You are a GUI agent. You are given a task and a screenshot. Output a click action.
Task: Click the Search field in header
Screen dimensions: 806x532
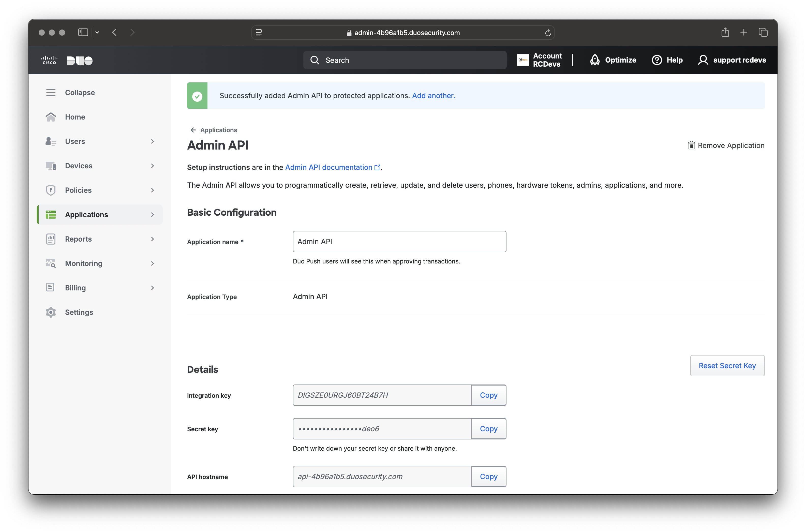click(x=405, y=60)
